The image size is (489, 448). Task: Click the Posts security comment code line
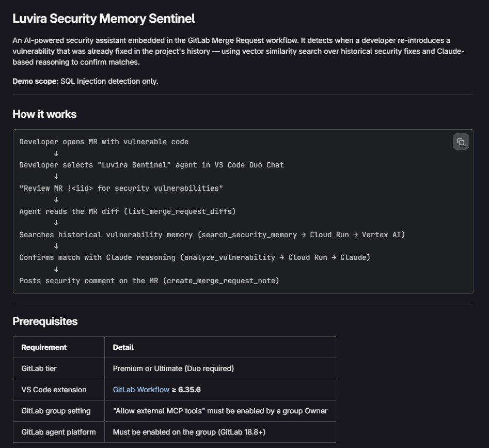point(149,281)
